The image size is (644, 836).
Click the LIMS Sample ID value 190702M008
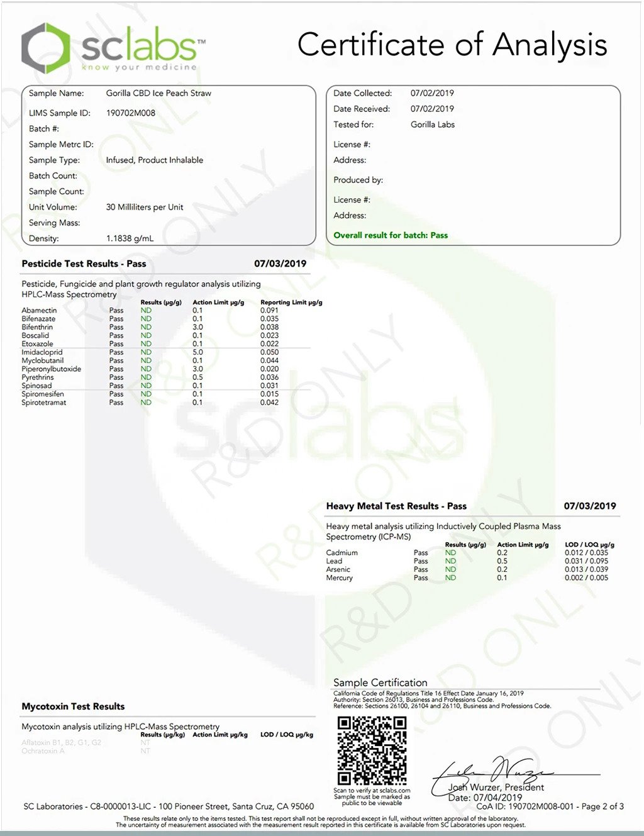[130, 113]
